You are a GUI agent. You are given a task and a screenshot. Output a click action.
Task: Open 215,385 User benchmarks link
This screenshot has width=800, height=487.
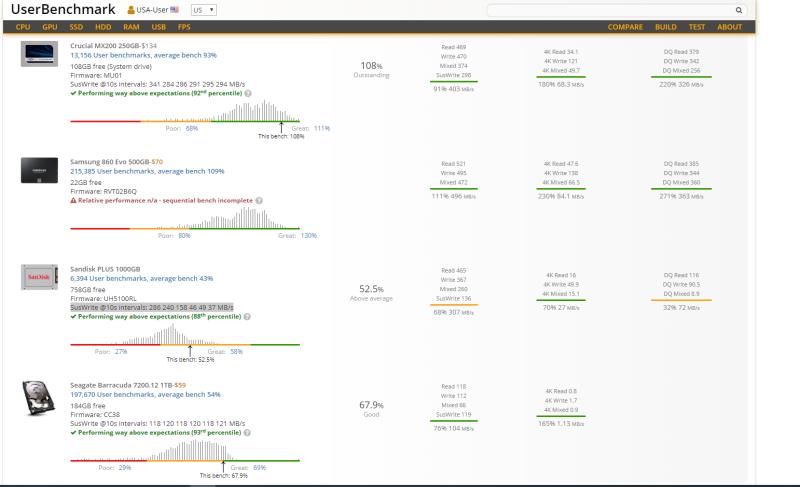point(147,171)
